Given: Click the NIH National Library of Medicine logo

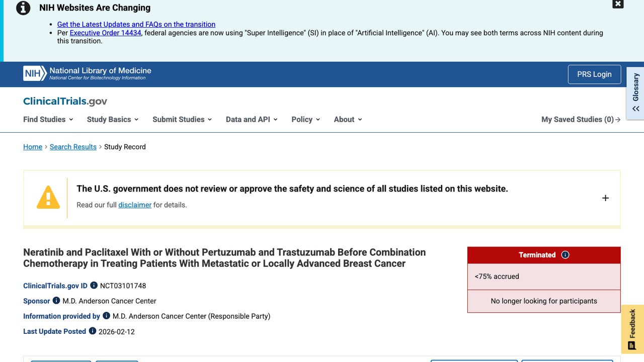Looking at the screenshot, I should click(87, 73).
